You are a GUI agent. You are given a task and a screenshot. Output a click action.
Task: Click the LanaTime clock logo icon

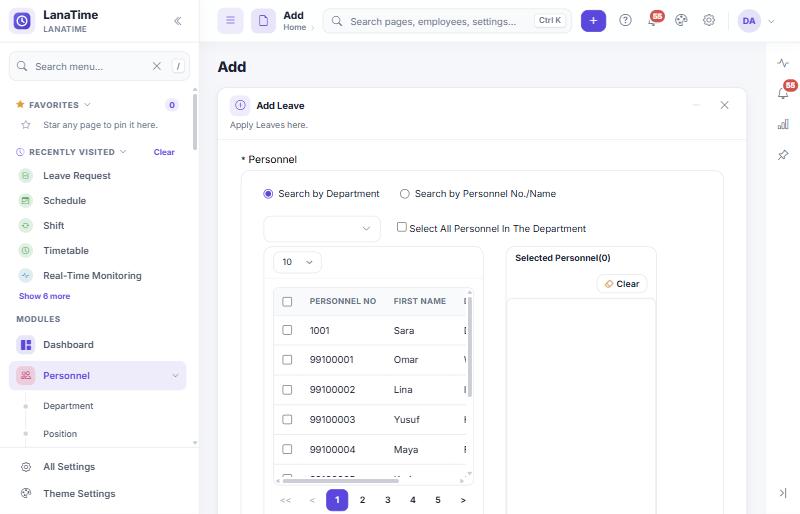pyautogui.click(x=22, y=21)
